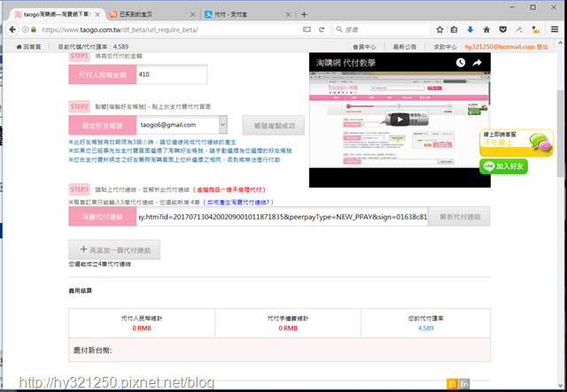
Task: Click the green padlock site security icon
Action: 34,29
